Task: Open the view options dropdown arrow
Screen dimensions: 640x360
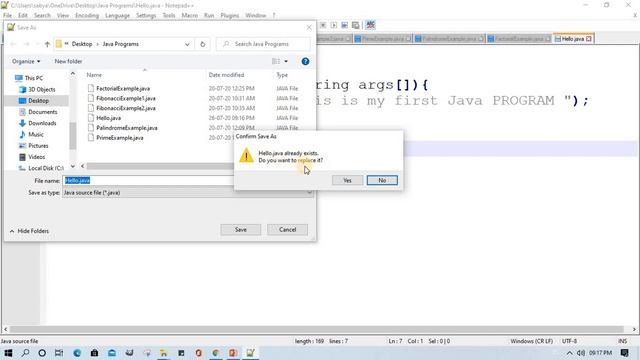Action: pos(286,61)
